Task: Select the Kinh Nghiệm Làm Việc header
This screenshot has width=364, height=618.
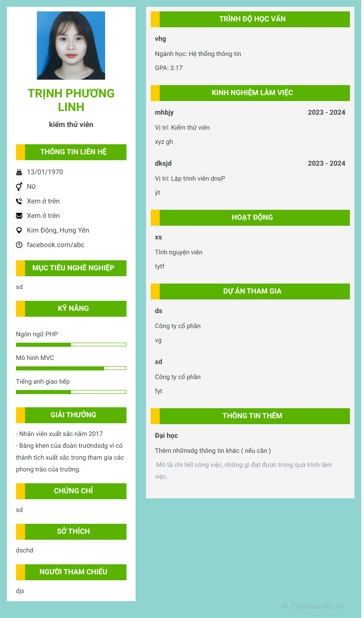Action: (x=252, y=93)
